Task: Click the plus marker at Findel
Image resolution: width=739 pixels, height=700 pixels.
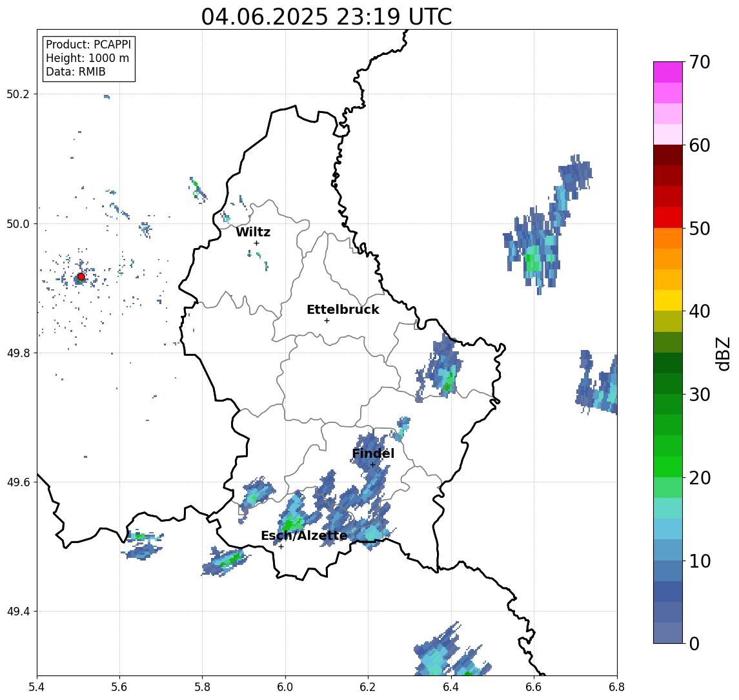Action: 372,465
